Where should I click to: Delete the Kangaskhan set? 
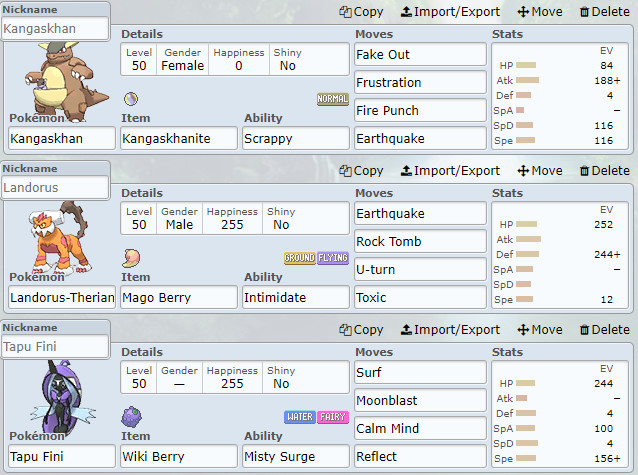click(x=605, y=12)
